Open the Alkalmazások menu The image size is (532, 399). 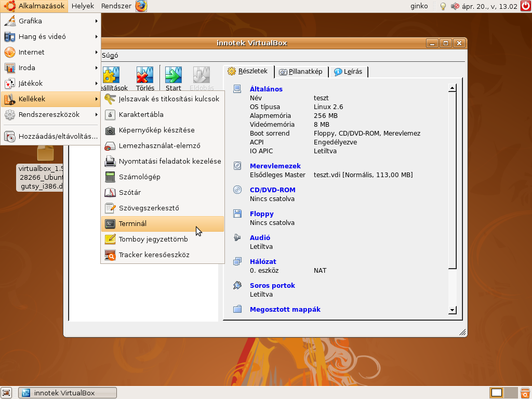click(x=34, y=6)
